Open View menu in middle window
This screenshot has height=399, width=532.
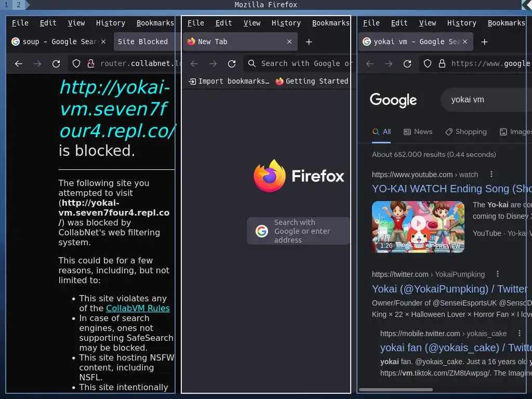pos(252,23)
